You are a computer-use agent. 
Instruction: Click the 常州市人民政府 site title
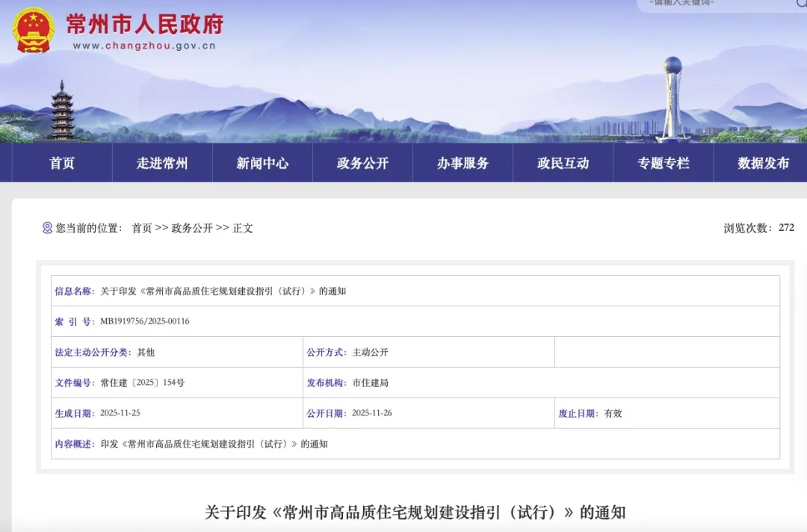(144, 25)
